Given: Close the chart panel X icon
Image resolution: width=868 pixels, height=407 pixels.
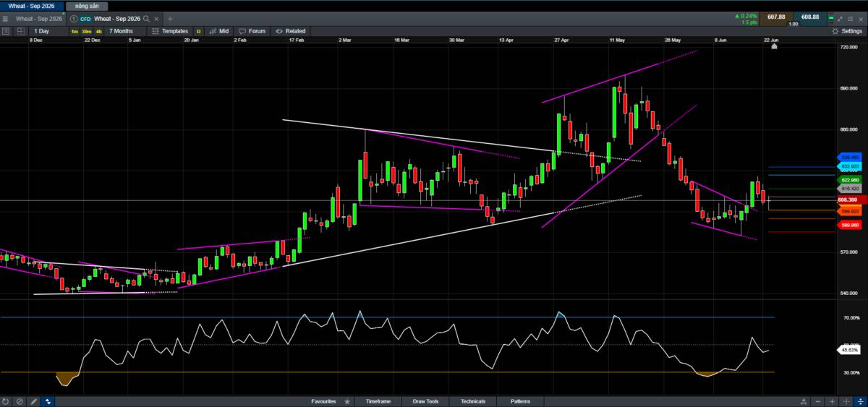Looking at the screenshot, I should pos(861,19).
